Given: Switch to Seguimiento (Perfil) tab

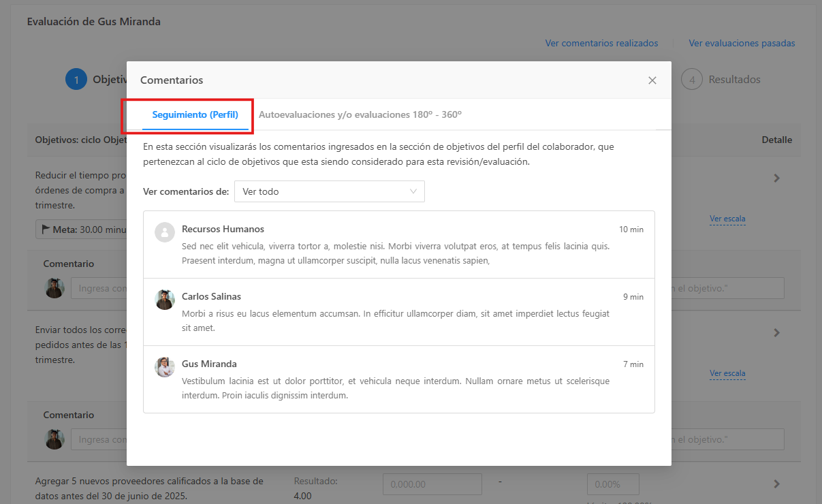Looking at the screenshot, I should pos(195,115).
